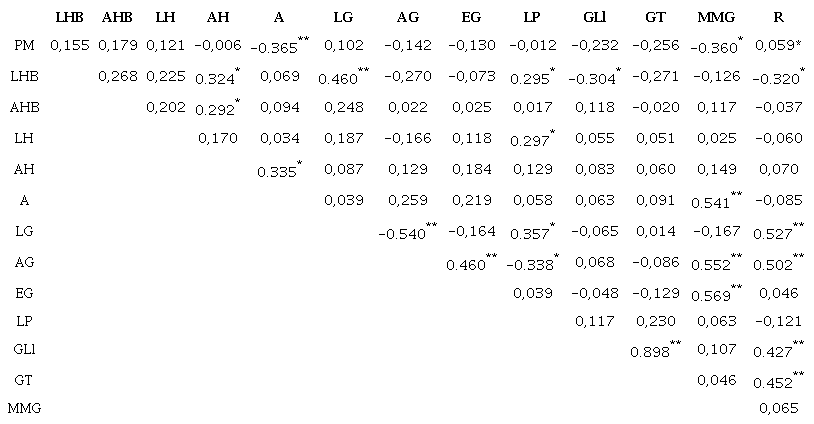Click the −0,365 value under column A
The height and width of the screenshot is (424, 814).
point(275,47)
